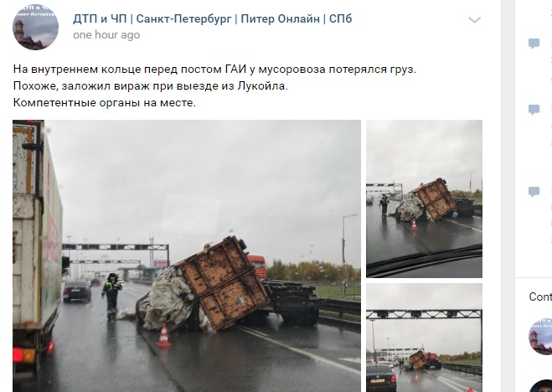Open the post options dropdown chevron
Image resolution: width=552 pixels, height=392 pixels.
(474, 20)
